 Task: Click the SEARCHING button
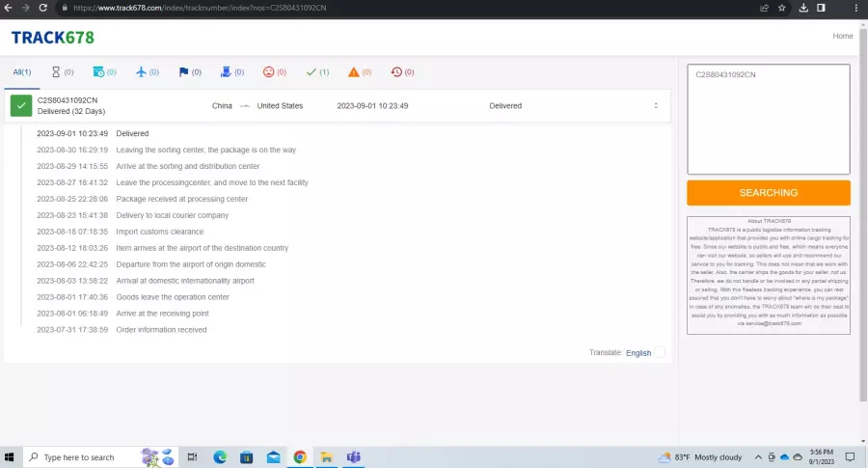(769, 193)
